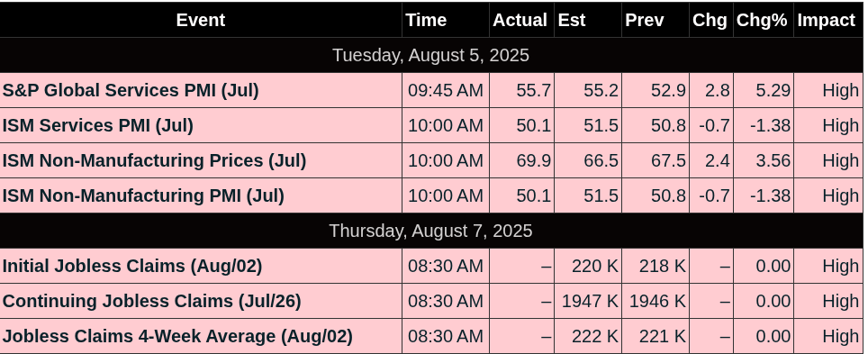
Task: Open Continuing Jobless Claims (Jul/26) event
Action: point(151,301)
